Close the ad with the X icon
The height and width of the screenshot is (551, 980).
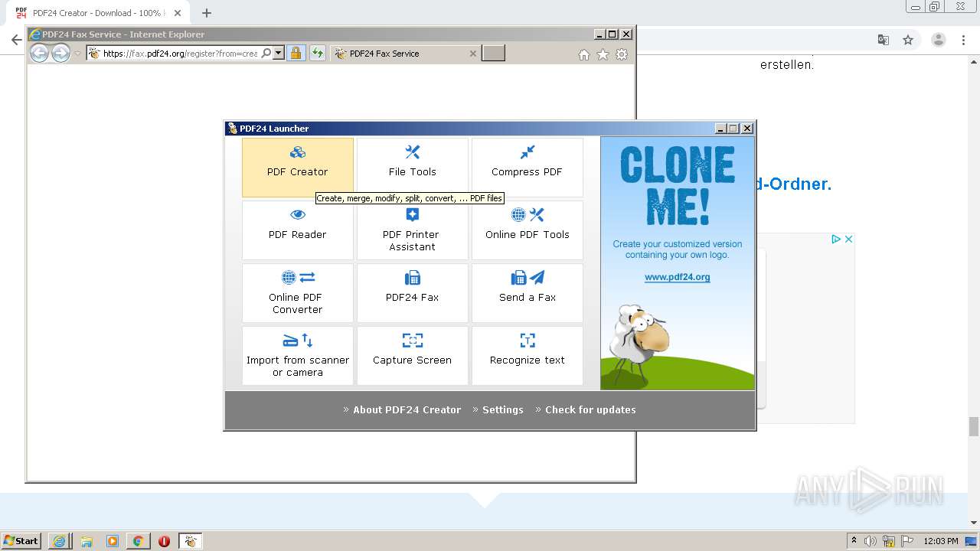[848, 240]
